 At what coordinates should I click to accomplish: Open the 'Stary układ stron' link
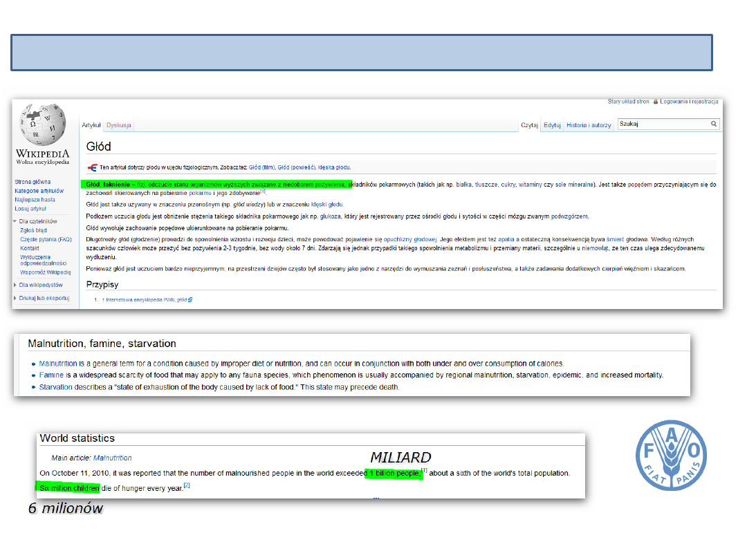click(628, 102)
